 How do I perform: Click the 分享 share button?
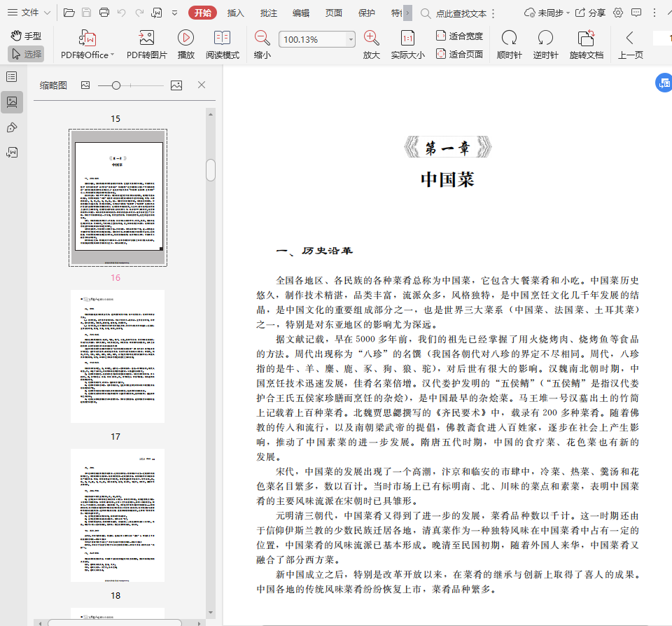pos(591,13)
